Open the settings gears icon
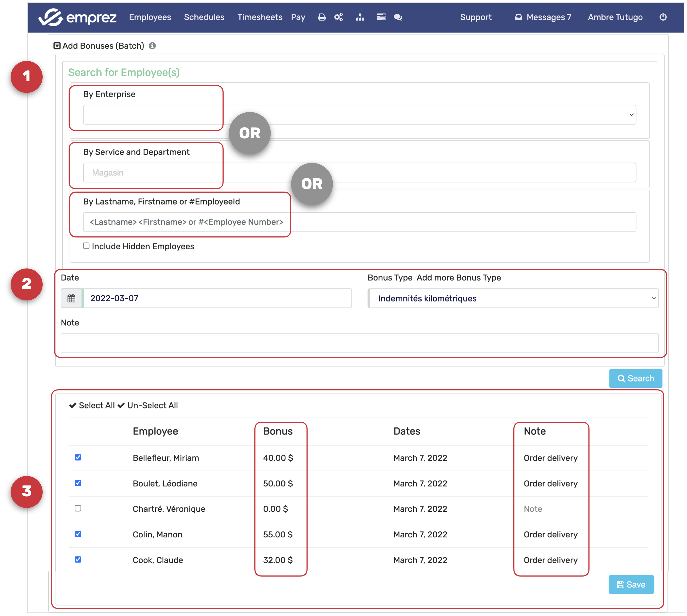Screen dimensions: 687x616 click(x=339, y=17)
